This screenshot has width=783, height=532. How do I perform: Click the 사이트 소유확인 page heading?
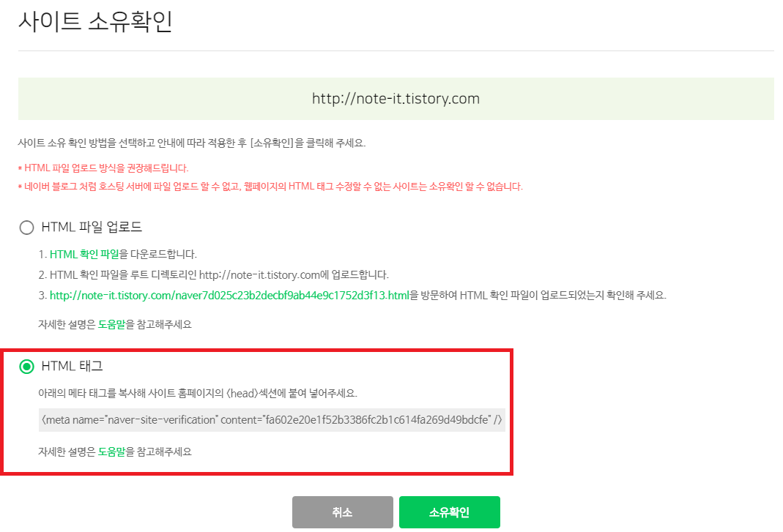pos(95,21)
